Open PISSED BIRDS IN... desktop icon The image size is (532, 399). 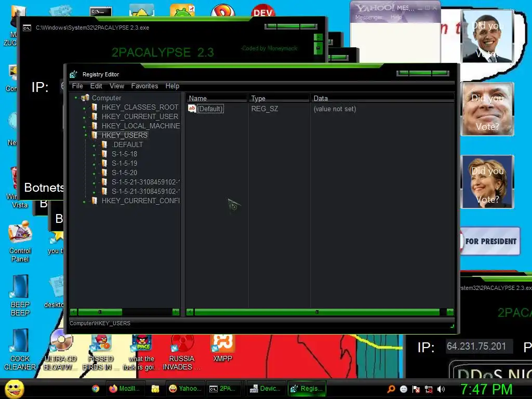point(101,351)
